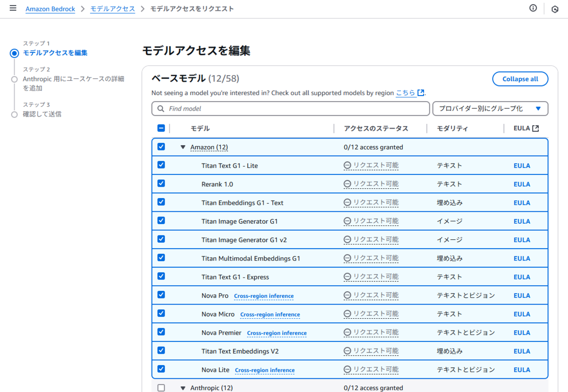Click status icon in Nova Premier row

tap(347, 332)
